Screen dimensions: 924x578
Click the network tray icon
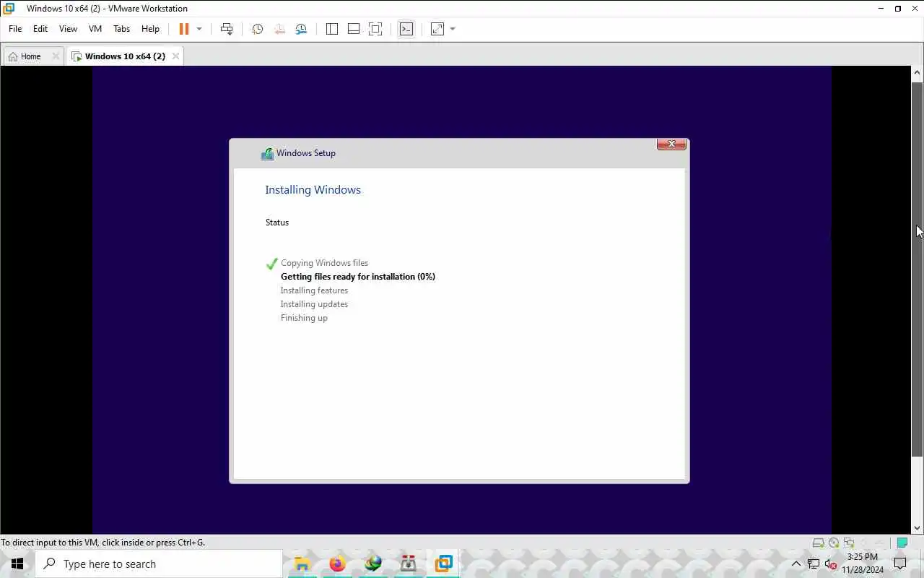[814, 564]
